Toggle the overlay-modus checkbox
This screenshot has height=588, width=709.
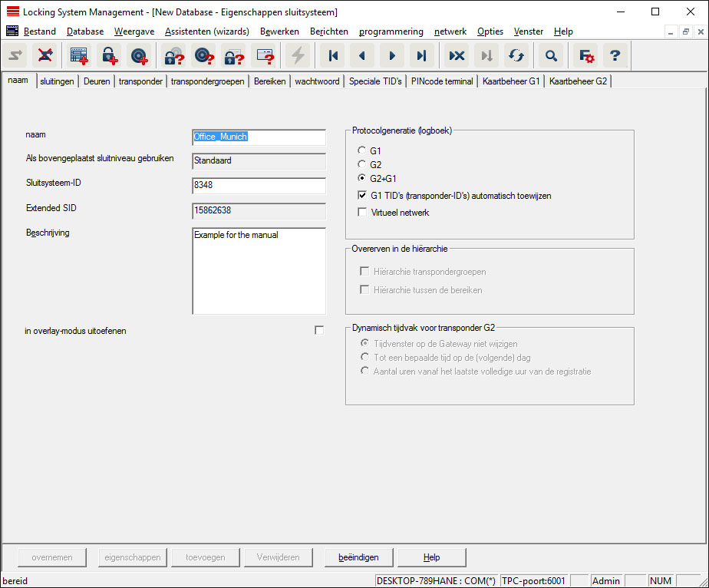[319, 330]
